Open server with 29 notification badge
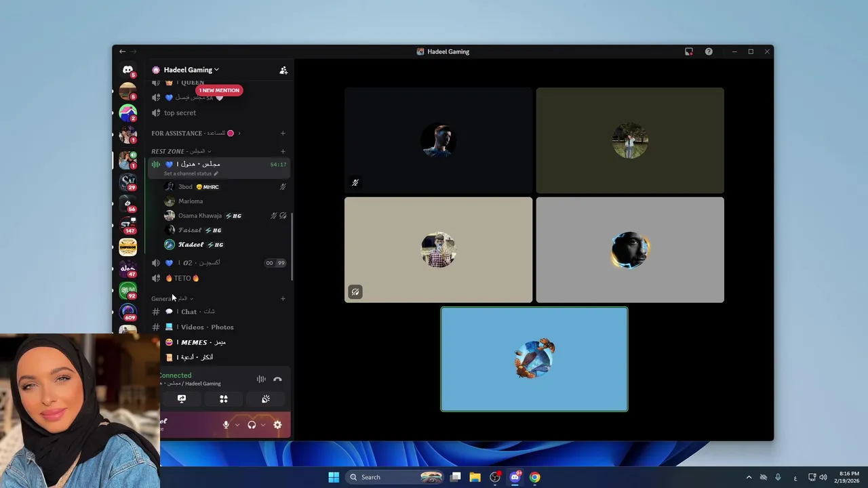 tap(127, 182)
